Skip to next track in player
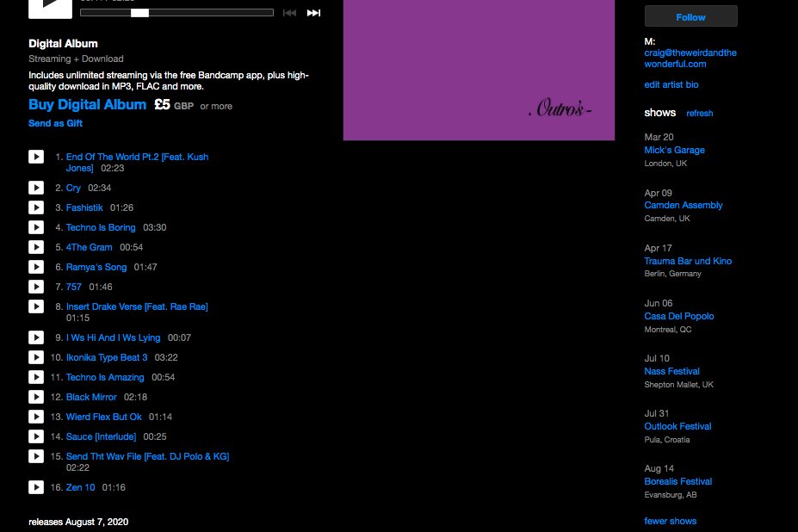Image resolution: width=798 pixels, height=532 pixels. click(313, 13)
